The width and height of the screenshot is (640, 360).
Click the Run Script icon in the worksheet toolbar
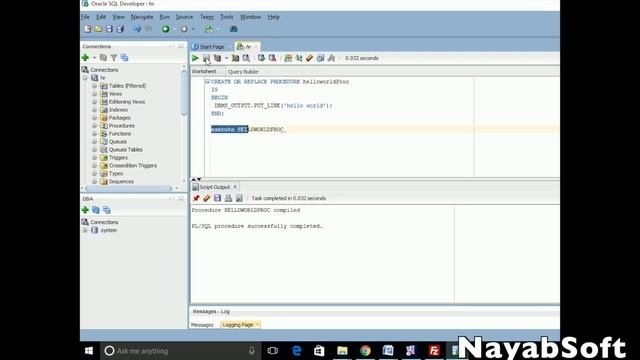[206, 58]
